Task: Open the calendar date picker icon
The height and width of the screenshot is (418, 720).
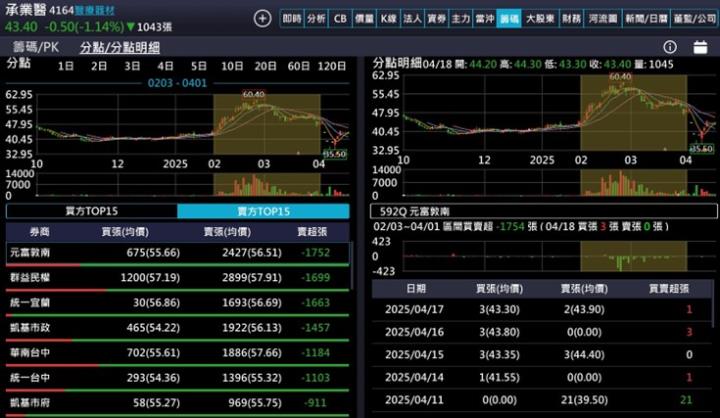Action: (700, 47)
